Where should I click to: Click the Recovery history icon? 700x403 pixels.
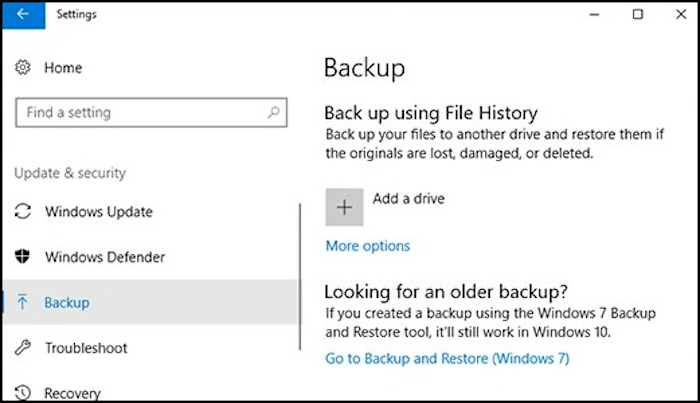(x=23, y=392)
